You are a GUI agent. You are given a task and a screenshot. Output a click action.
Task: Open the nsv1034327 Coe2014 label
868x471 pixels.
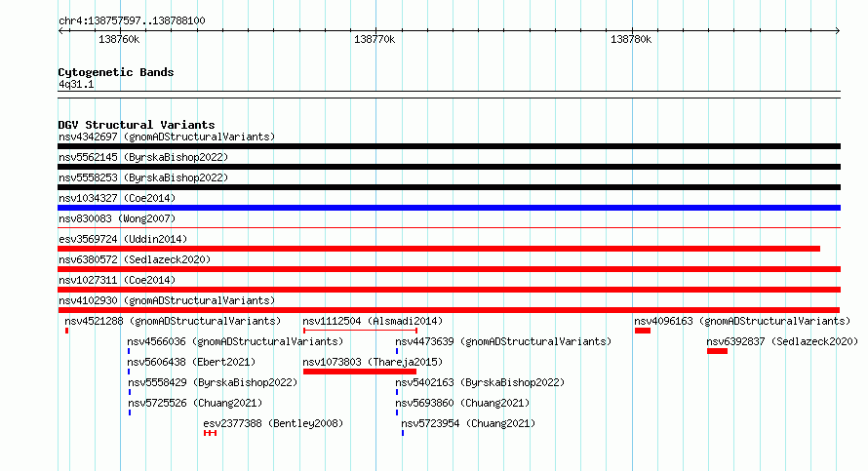pos(117,198)
